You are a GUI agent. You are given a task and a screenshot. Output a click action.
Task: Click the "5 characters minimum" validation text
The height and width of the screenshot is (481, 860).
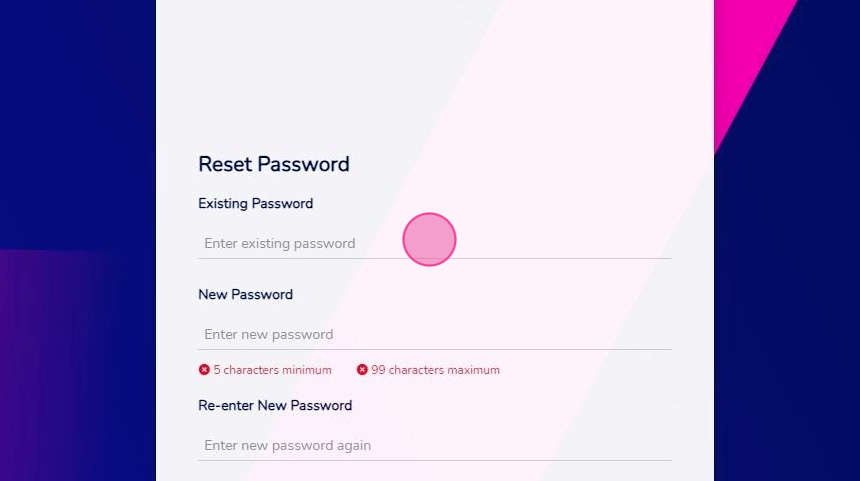pyautogui.click(x=273, y=370)
